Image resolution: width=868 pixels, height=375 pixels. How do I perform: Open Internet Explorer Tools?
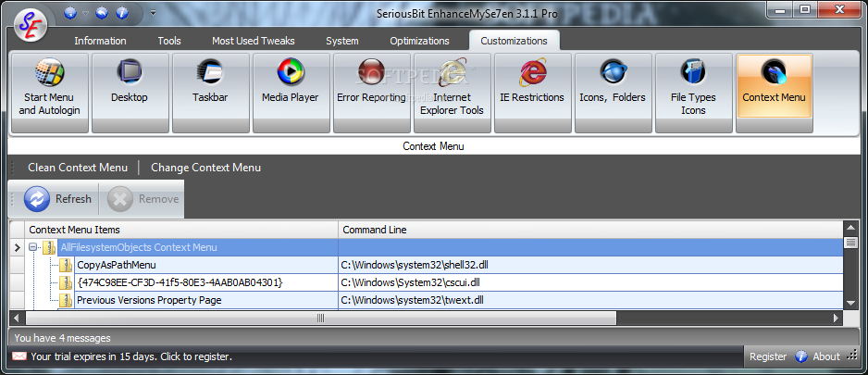(453, 94)
